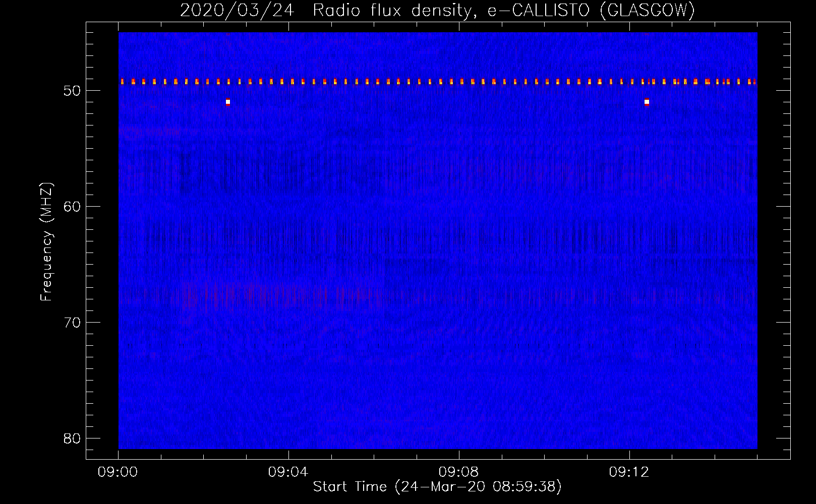The image size is (816, 504).
Task: Click the 'Frequency (MHZ)' y-axis label
Action: click(46, 241)
